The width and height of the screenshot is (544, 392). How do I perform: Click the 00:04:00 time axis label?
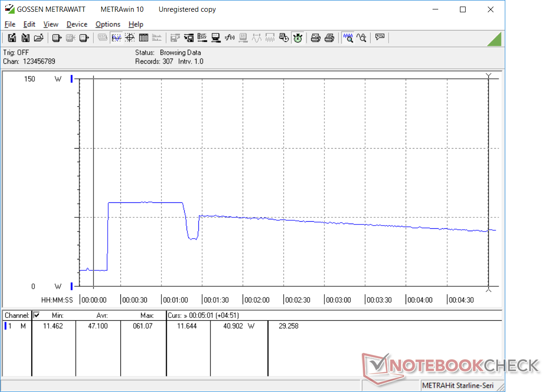tap(420, 300)
